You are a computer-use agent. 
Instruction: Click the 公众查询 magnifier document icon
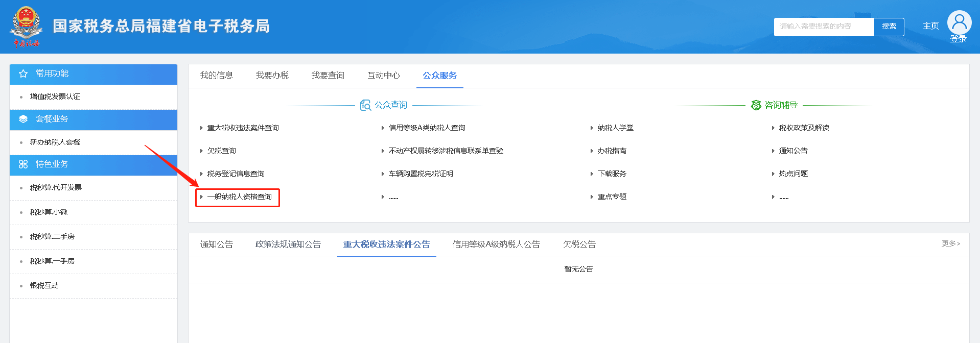365,105
